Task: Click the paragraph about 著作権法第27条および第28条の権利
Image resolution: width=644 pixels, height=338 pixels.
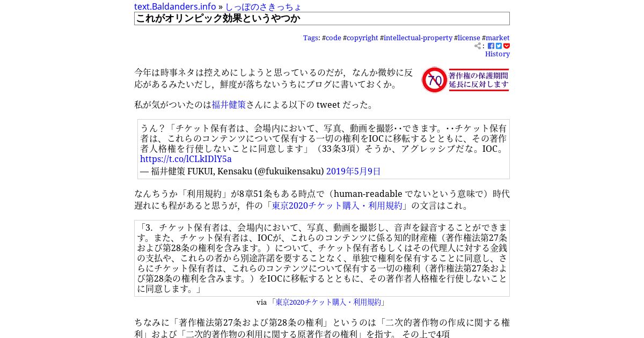Action: (322, 328)
